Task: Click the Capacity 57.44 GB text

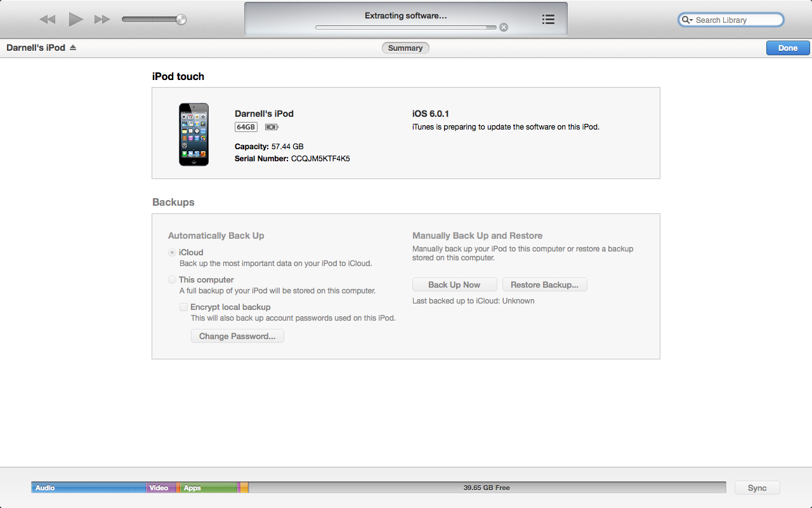Action: 269,147
